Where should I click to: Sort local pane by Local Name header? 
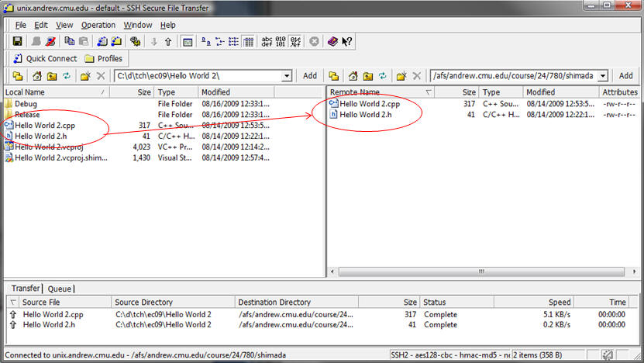pyautogui.click(x=57, y=92)
